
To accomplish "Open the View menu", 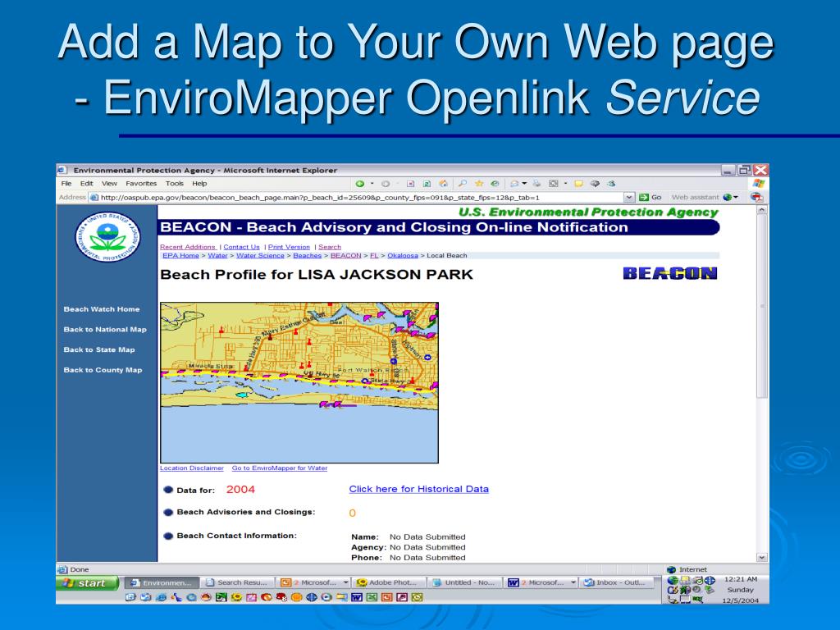I will coord(109,183).
